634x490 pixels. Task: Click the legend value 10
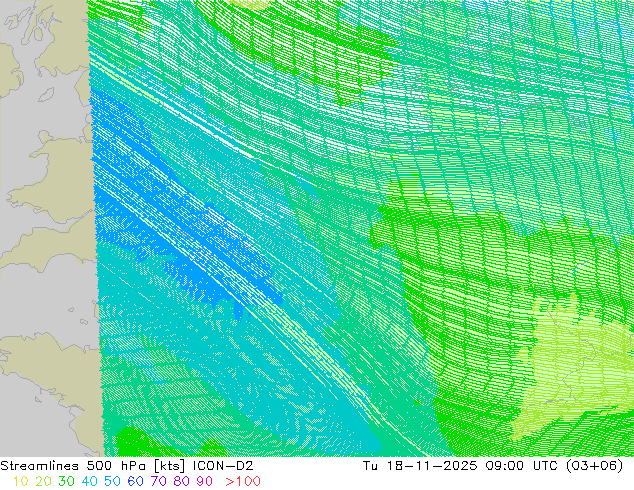click(20, 481)
